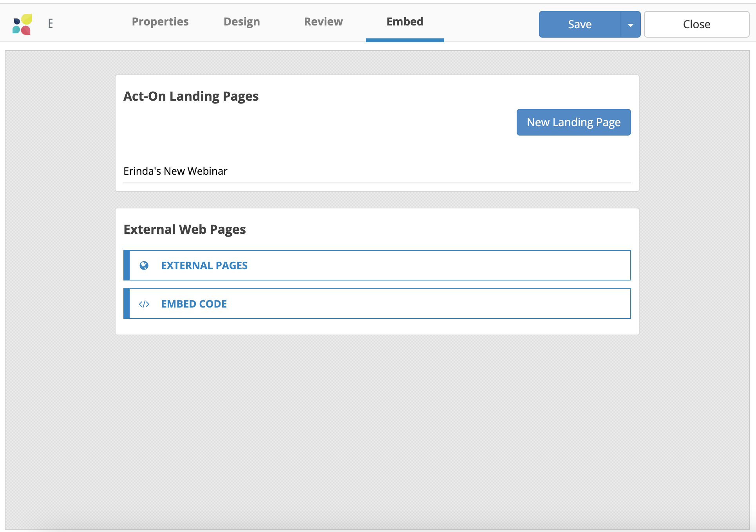This screenshot has width=756, height=532.
Task: Open the Save dropdown arrow
Action: click(x=631, y=24)
